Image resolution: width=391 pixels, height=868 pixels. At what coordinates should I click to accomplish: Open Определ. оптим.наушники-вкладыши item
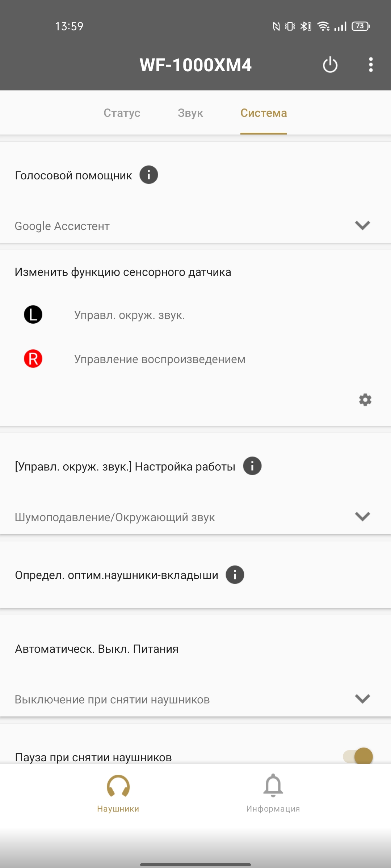coord(195,575)
